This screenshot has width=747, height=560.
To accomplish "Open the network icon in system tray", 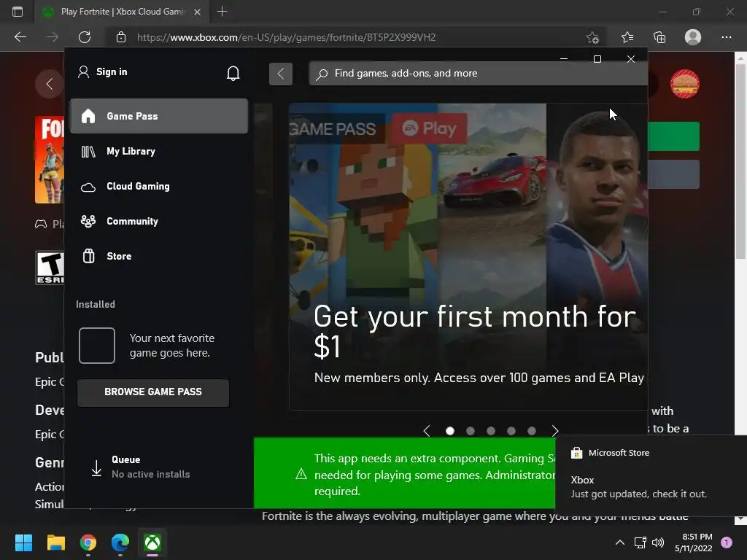I will (640, 542).
